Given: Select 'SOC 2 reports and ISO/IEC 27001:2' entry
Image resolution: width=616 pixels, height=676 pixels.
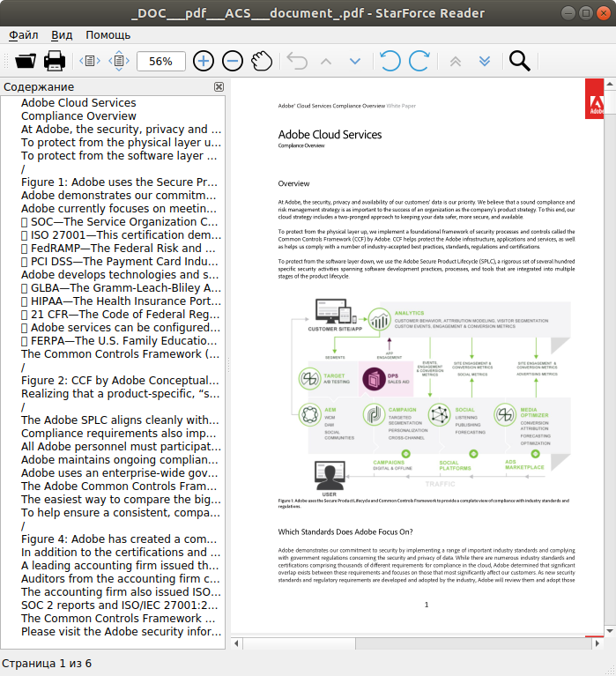Looking at the screenshot, I should coord(119,605).
